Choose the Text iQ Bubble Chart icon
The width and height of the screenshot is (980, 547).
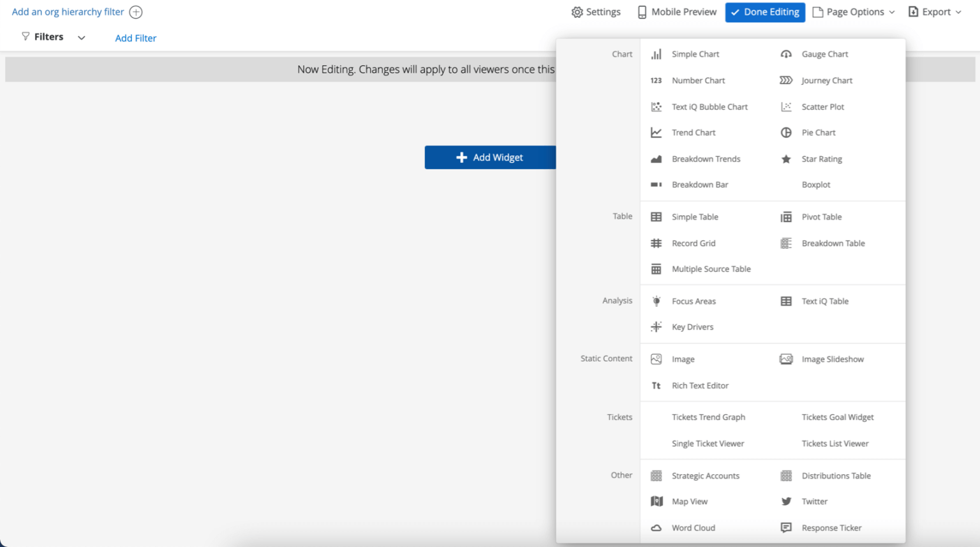[x=656, y=107]
